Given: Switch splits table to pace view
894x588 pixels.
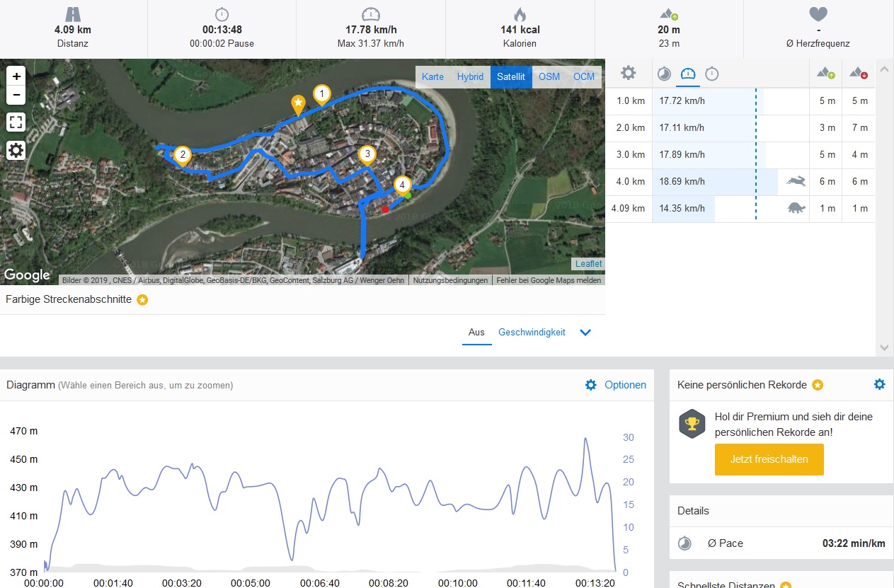Looking at the screenshot, I should [664, 74].
